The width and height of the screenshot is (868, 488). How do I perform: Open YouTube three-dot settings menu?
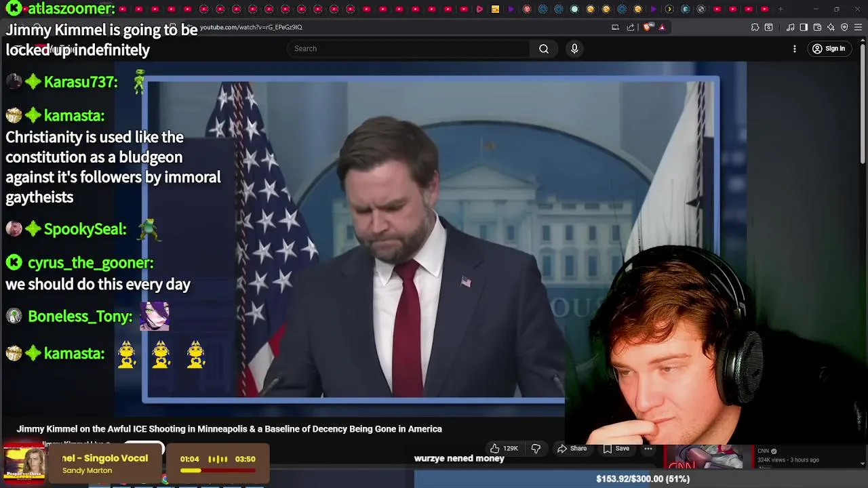tap(795, 49)
